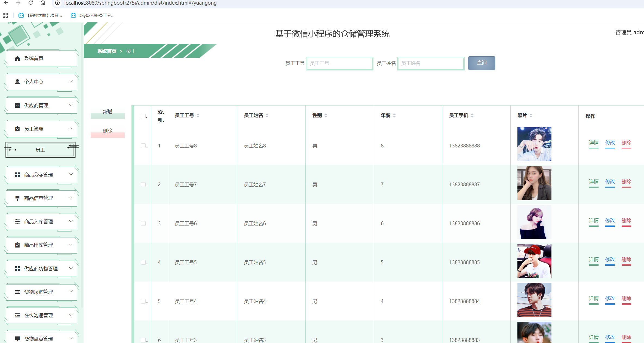
Task: Check the checkbox on 员工工号6 row
Action: coord(143,223)
